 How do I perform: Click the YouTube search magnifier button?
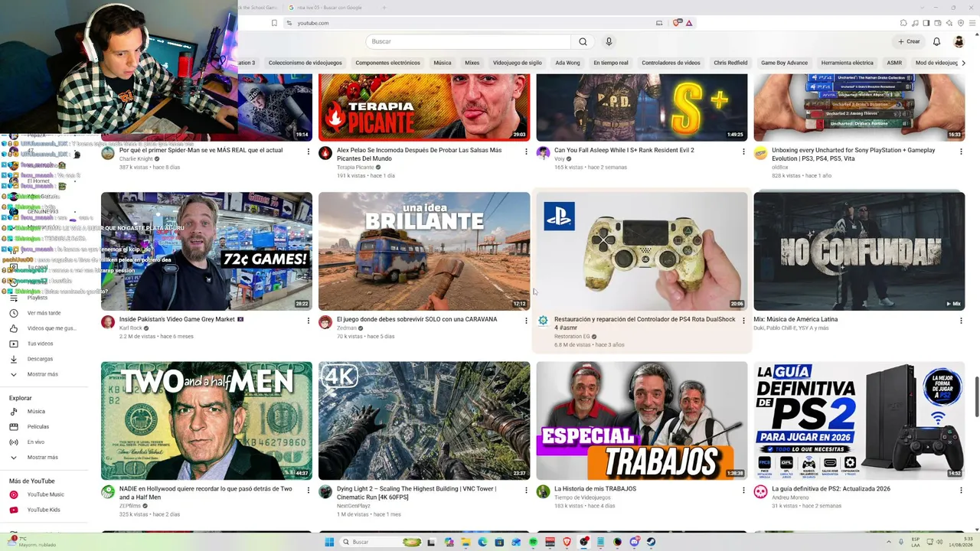pyautogui.click(x=583, y=41)
